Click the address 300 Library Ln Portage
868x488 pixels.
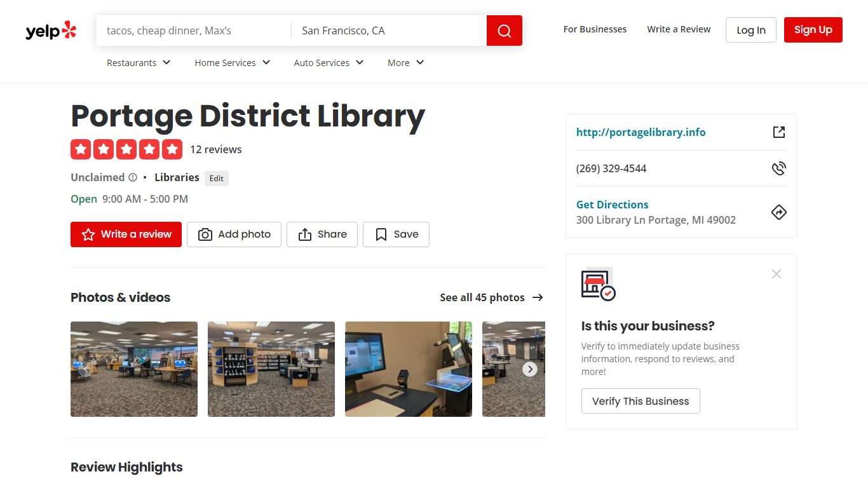[x=656, y=220]
